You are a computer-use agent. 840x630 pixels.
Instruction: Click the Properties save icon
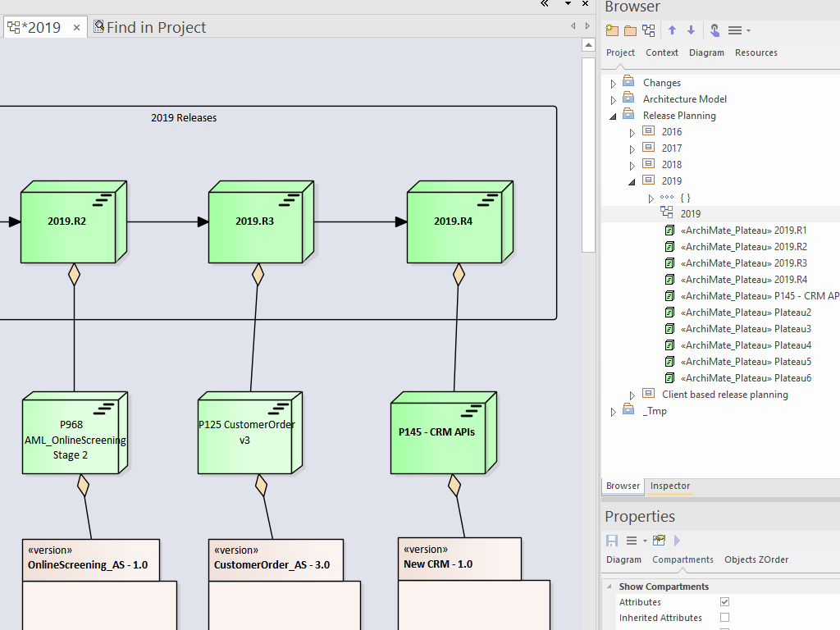612,541
